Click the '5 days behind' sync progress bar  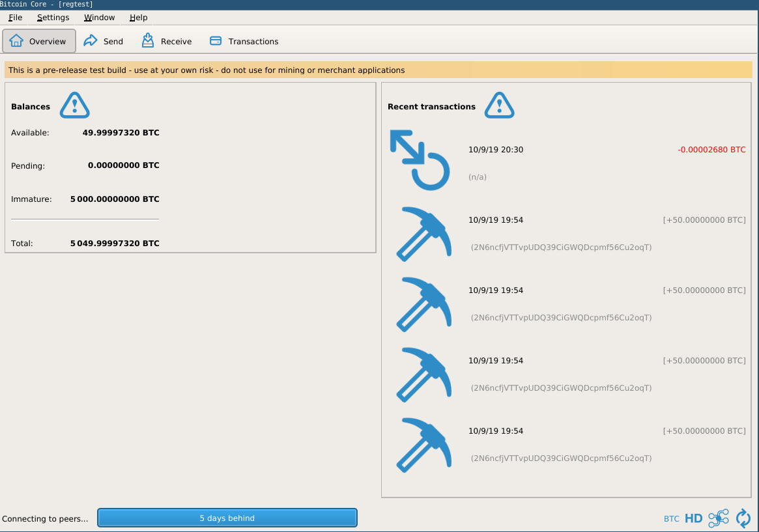pos(227,518)
